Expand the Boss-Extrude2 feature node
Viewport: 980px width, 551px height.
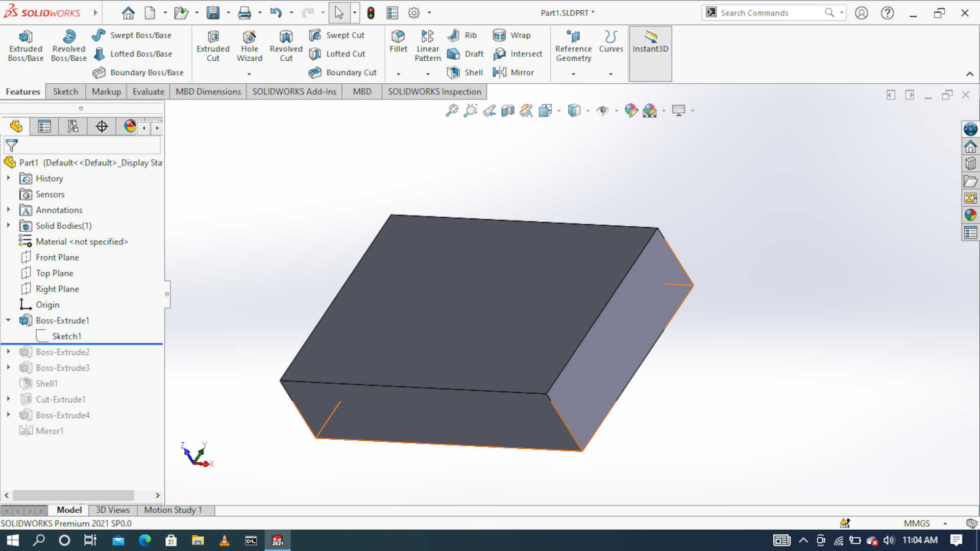[8, 351]
